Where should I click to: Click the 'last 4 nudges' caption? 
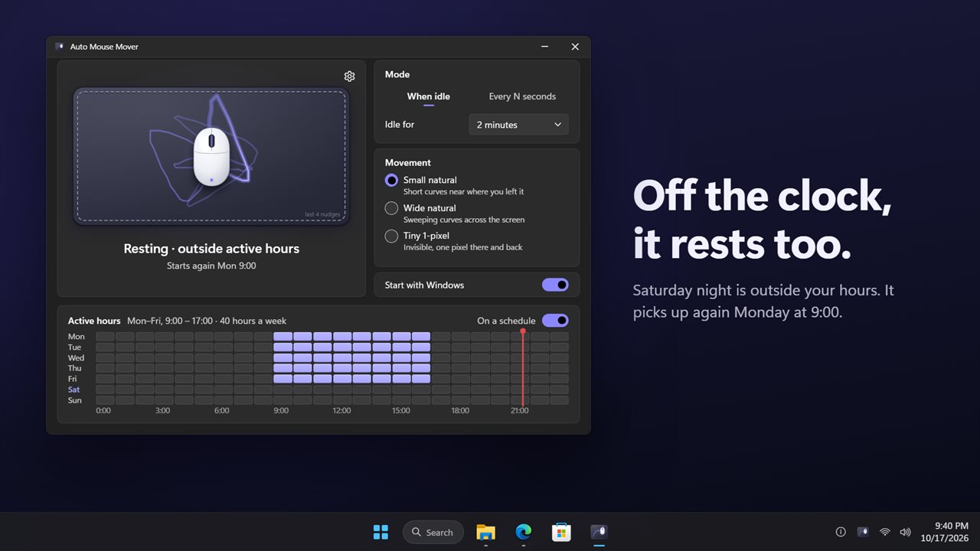(x=322, y=214)
